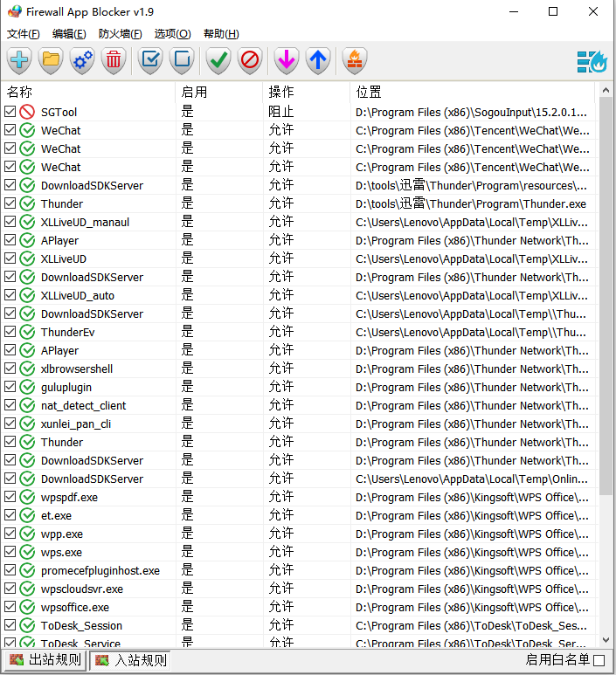This screenshot has width=616, height=675.
Task: Click the blue flame list icon at top right
Action: [592, 61]
